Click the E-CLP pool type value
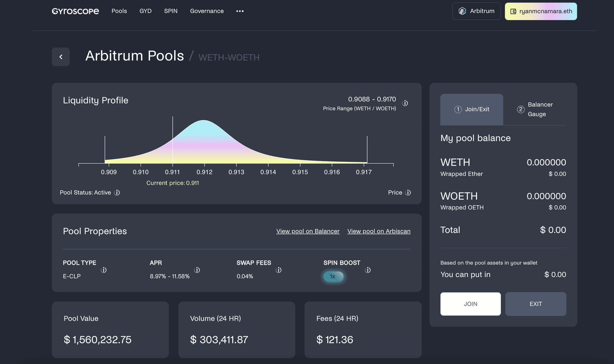614x364 pixels. click(x=72, y=277)
